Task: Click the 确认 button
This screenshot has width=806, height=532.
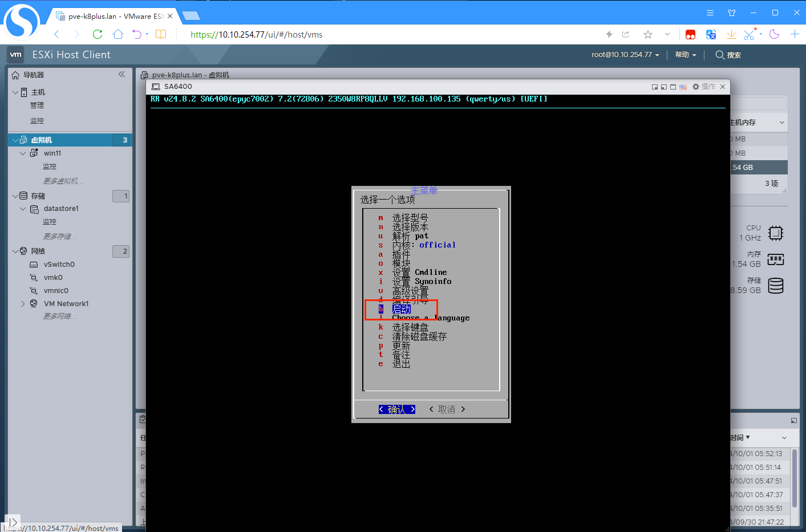Action: point(397,409)
